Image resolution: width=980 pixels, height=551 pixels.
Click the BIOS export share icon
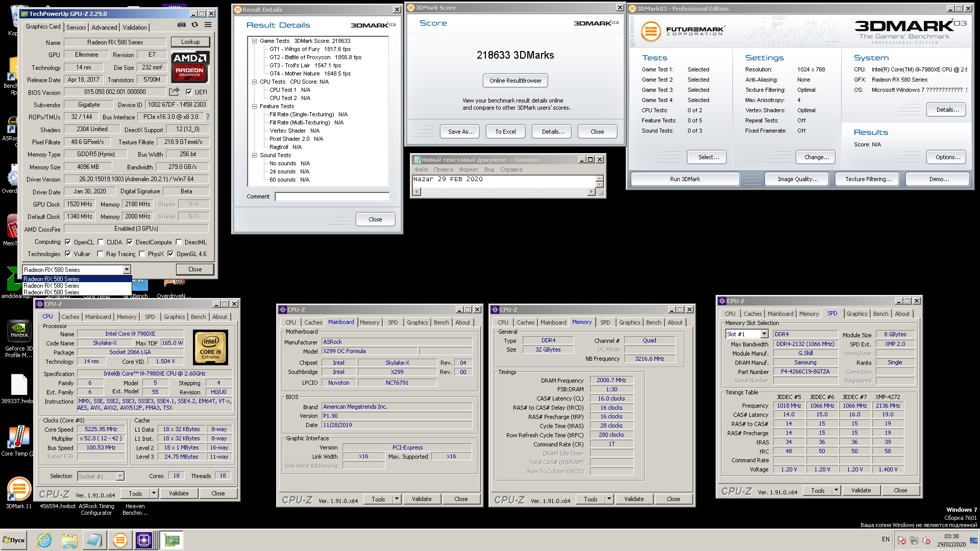[x=174, y=92]
